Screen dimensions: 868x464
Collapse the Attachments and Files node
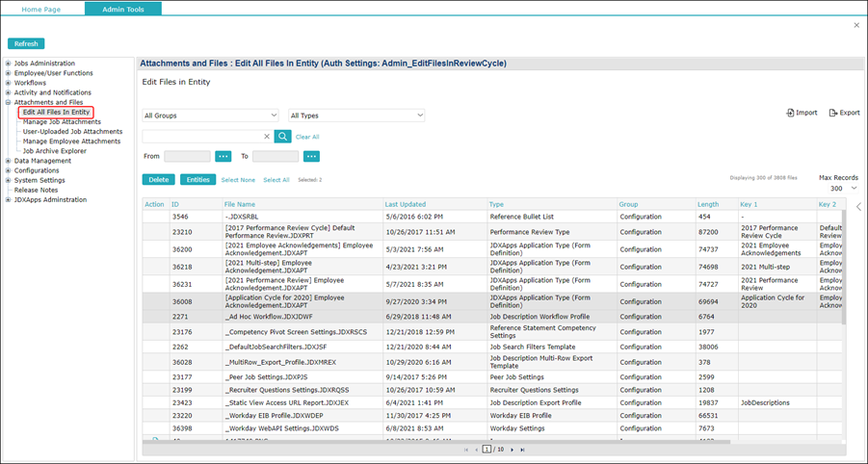pos(9,102)
